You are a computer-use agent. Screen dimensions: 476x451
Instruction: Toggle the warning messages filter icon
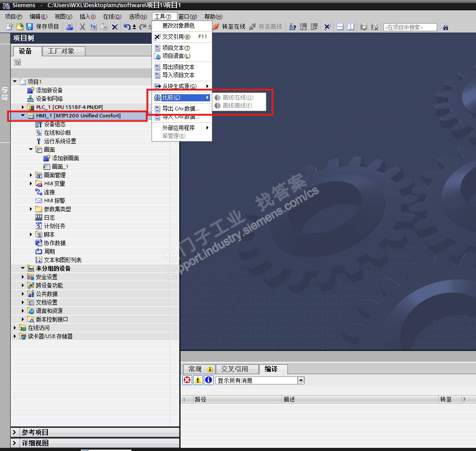(198, 380)
